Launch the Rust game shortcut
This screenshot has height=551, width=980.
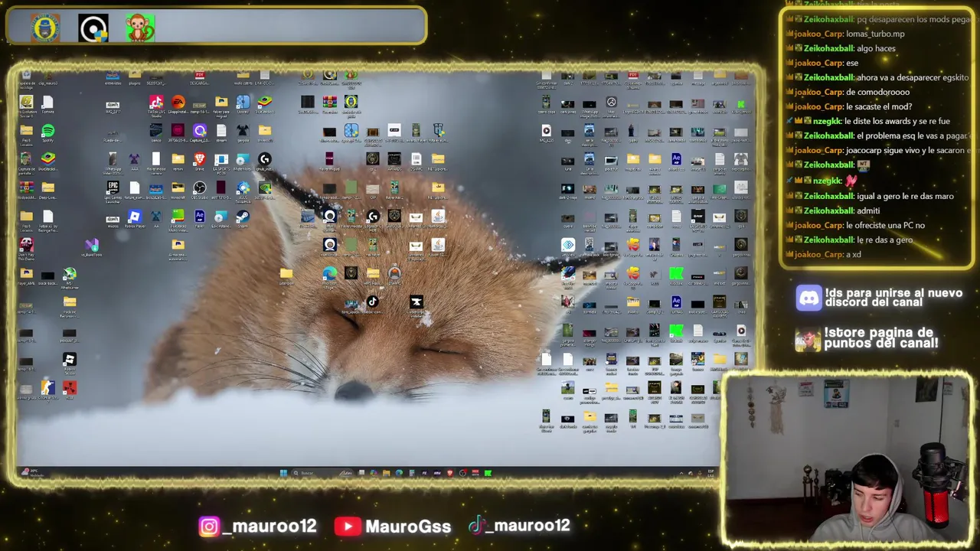(x=70, y=388)
